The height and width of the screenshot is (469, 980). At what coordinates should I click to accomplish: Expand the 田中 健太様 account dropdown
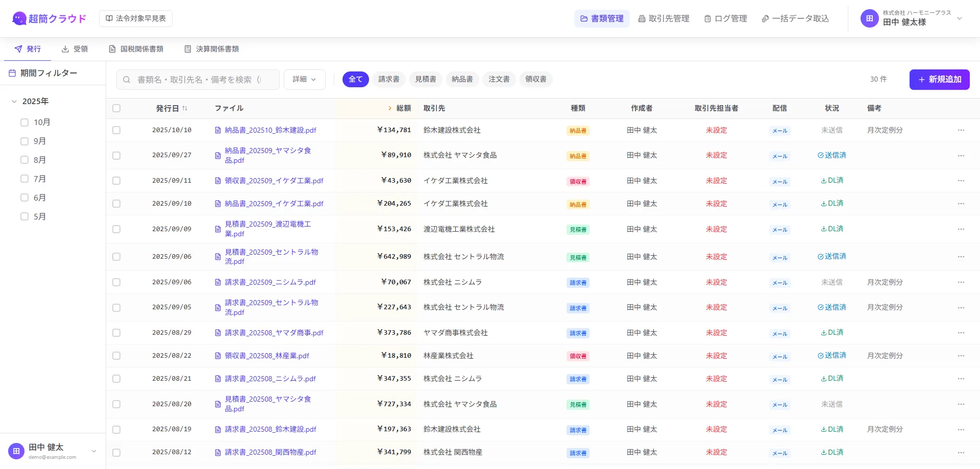coord(960,18)
